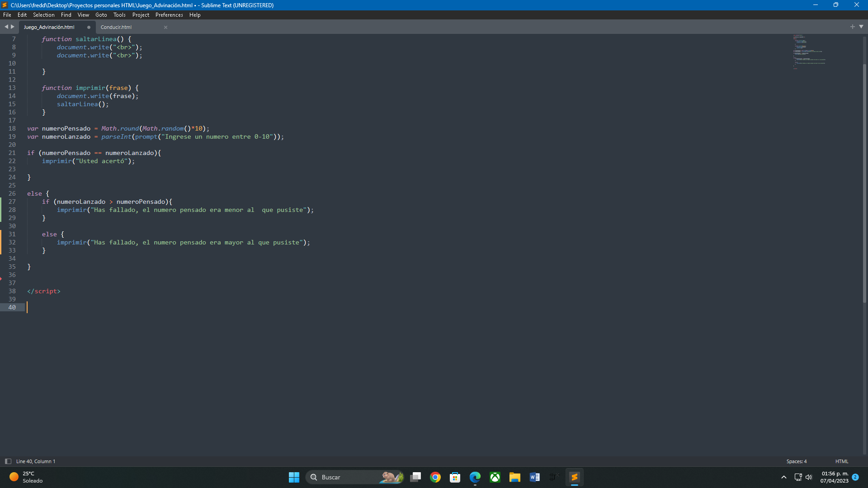Viewport: 868px width, 488px height.
Task: Launch Google Chrome from taskbar
Action: pos(435,477)
